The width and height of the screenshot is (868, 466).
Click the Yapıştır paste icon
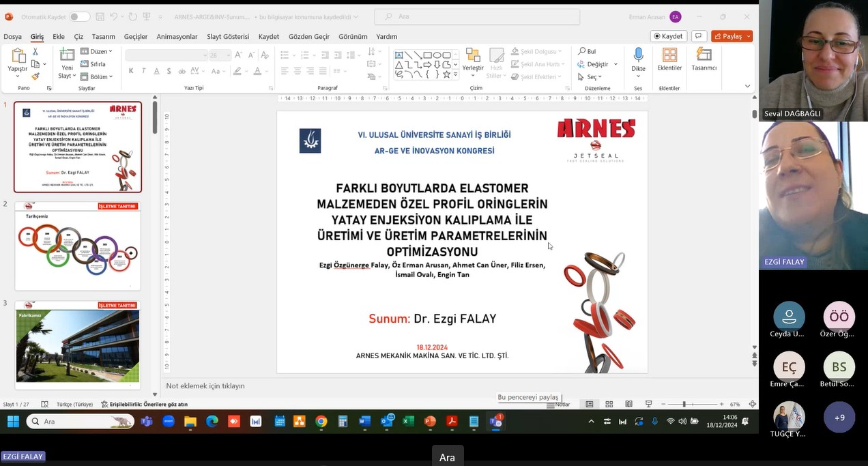coord(18,57)
